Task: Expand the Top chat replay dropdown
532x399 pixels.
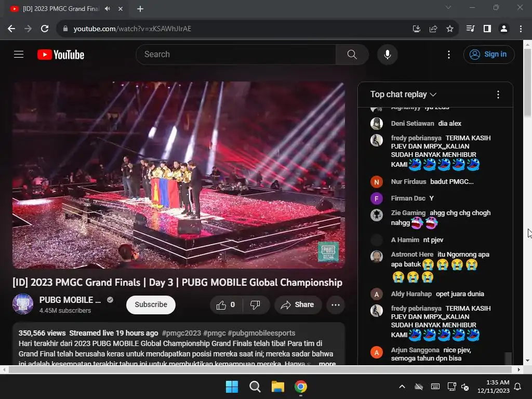Action: tap(403, 95)
